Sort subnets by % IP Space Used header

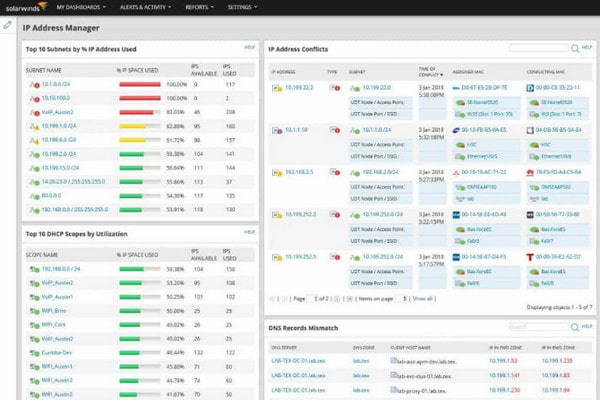137,70
